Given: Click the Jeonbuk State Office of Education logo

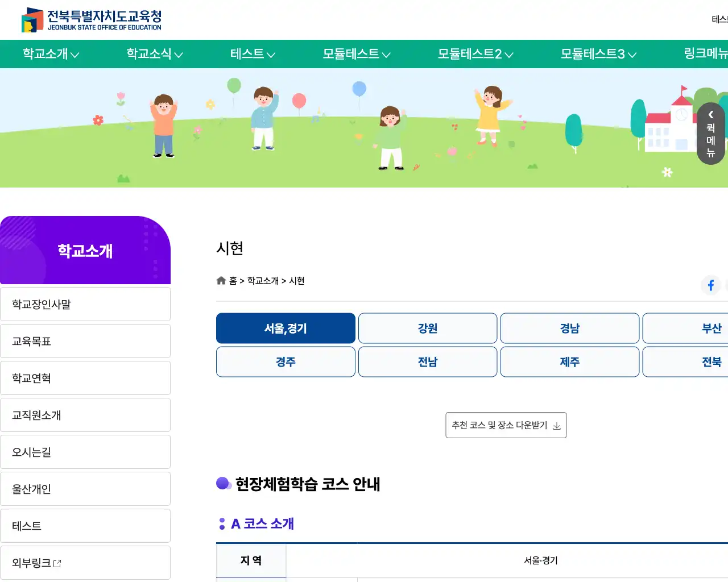Looking at the screenshot, I should [92, 20].
